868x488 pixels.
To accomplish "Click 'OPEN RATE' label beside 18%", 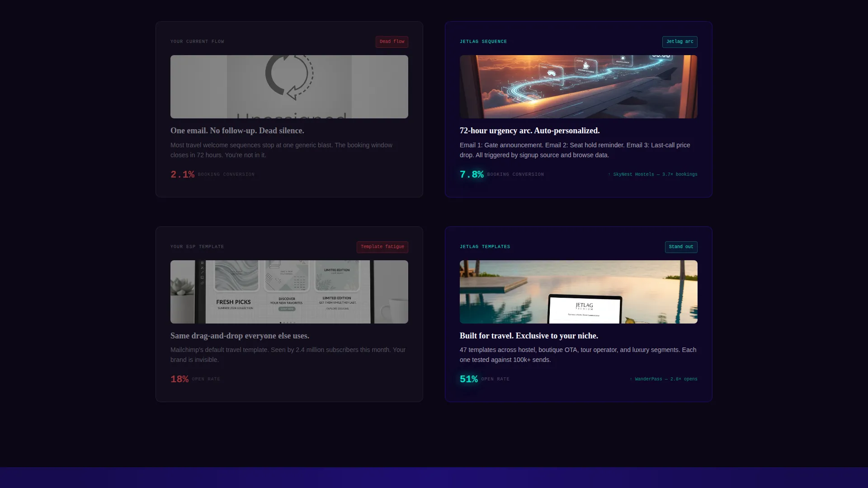I will click(206, 379).
